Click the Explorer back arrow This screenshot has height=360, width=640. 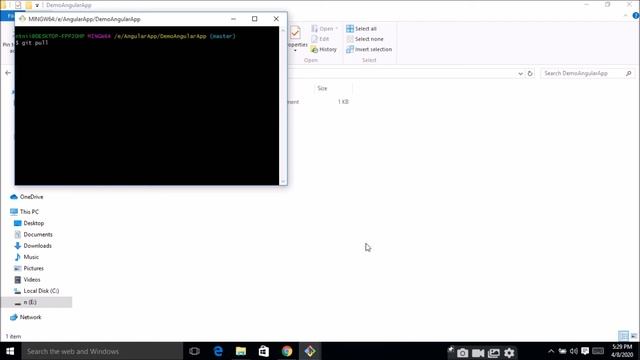tap(8, 73)
